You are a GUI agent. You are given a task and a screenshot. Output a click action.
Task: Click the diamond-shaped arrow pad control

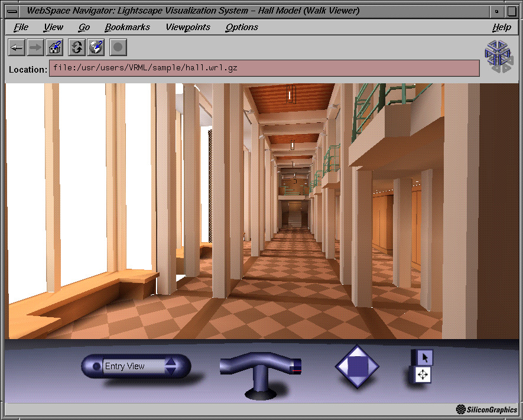click(x=357, y=366)
